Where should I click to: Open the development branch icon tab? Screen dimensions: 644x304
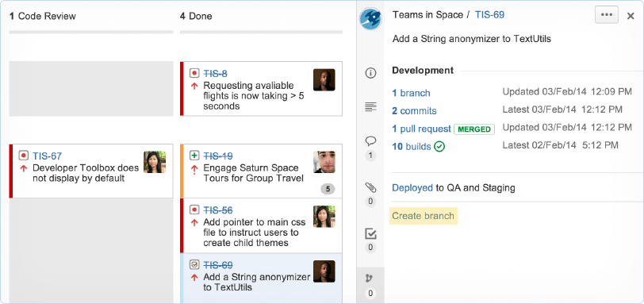(x=370, y=279)
